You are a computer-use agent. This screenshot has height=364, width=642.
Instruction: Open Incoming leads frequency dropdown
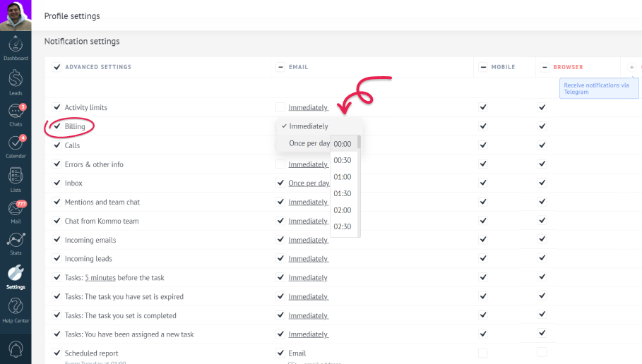tap(309, 259)
